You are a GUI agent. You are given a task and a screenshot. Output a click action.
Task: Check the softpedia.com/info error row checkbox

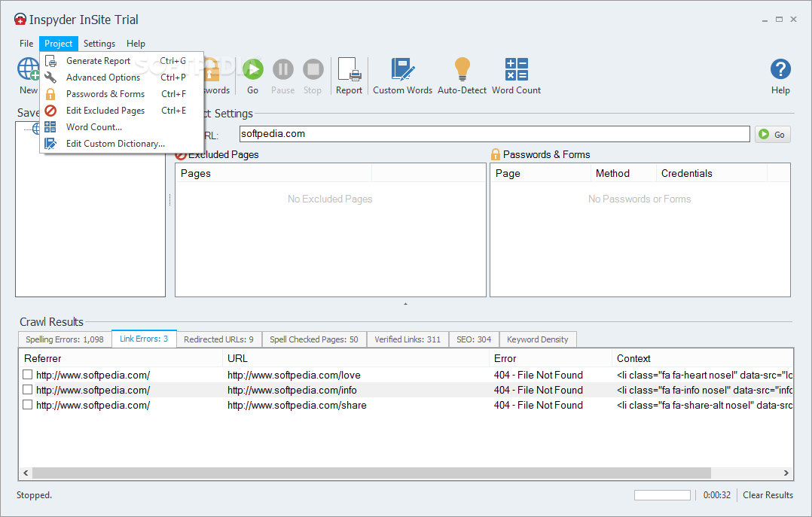click(x=27, y=389)
